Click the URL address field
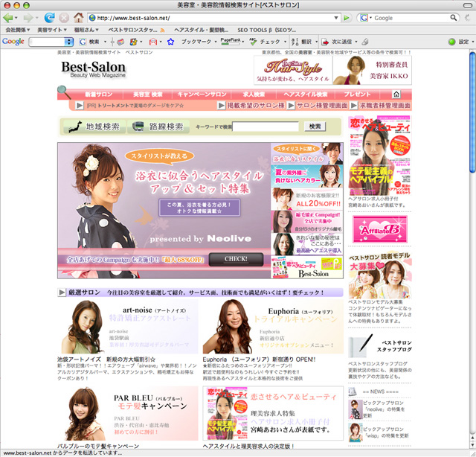The image size is (476, 457). click(214, 18)
